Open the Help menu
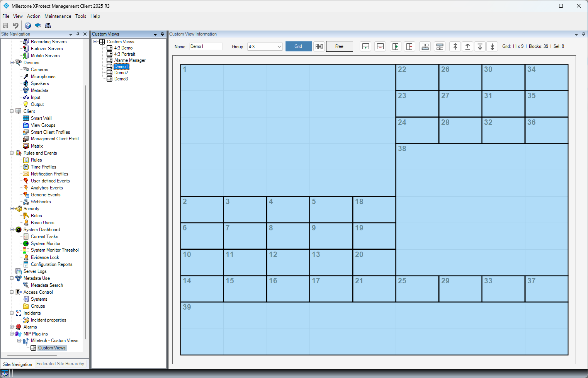 pos(95,16)
